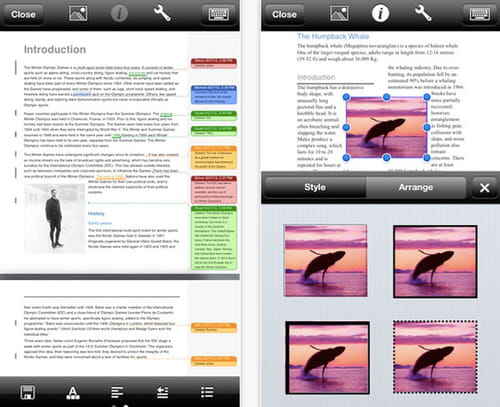Screen dimensions: 500x407
Task: Open the wrench tools icon in left screen
Action: [162, 14]
